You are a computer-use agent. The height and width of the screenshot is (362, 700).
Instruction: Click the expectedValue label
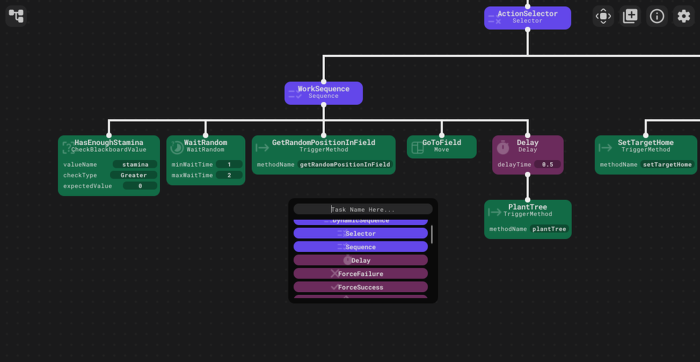tap(88, 186)
